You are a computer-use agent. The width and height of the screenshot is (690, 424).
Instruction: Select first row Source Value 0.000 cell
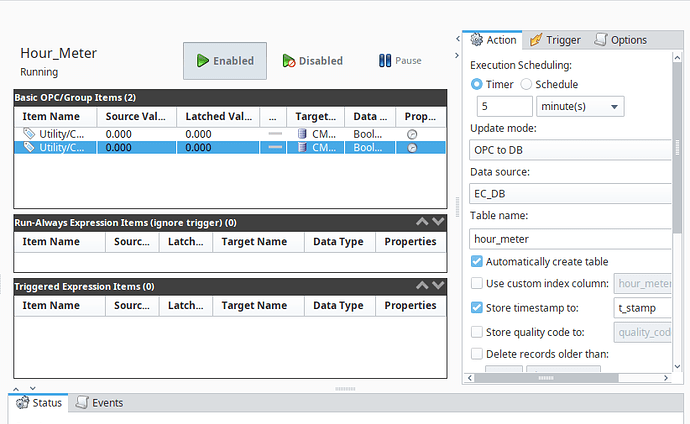pyautogui.click(x=136, y=134)
